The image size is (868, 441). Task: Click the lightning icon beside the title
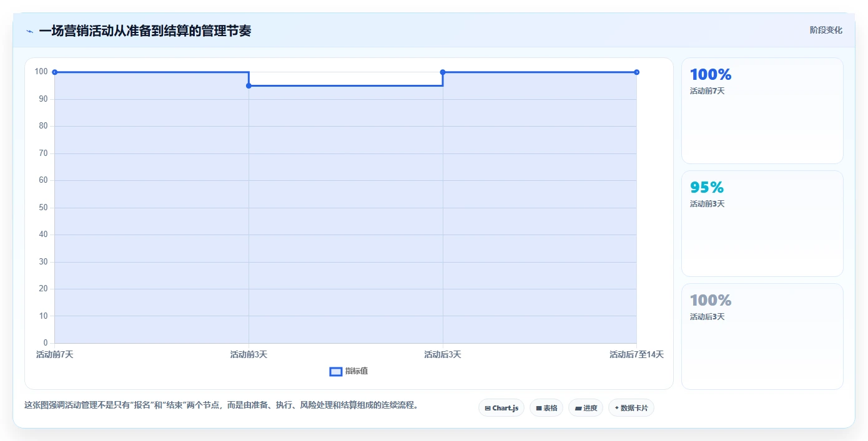click(x=29, y=31)
